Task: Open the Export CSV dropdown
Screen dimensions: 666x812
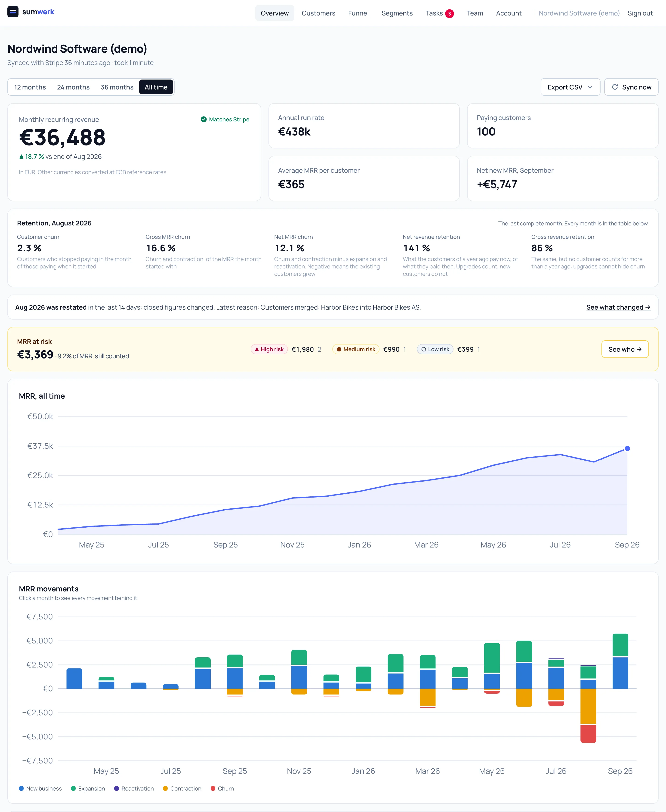Action: coord(570,87)
